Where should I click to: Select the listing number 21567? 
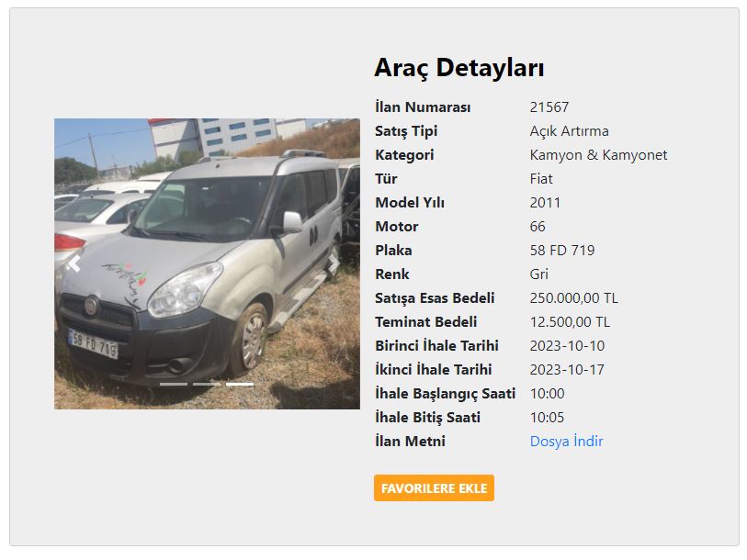point(549,107)
